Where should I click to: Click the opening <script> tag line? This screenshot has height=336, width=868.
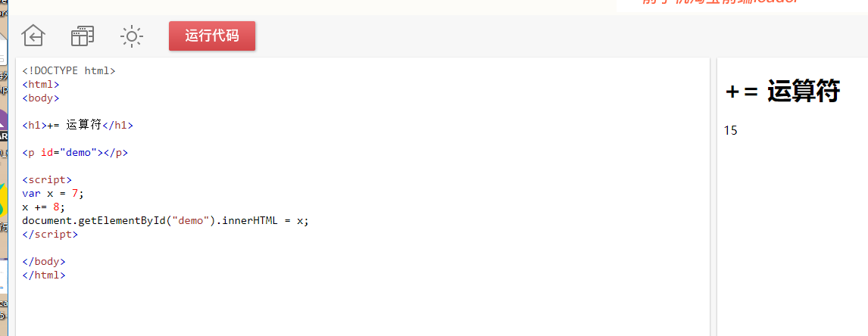click(x=47, y=180)
